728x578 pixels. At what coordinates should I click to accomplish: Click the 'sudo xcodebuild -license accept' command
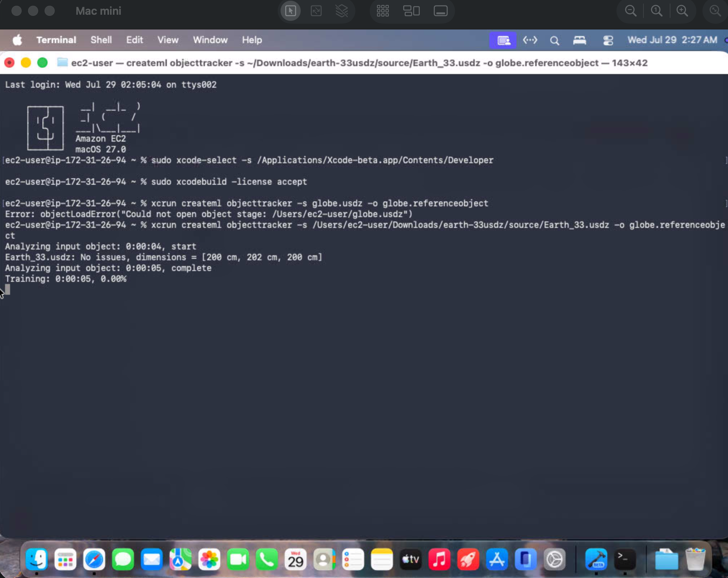229,182
